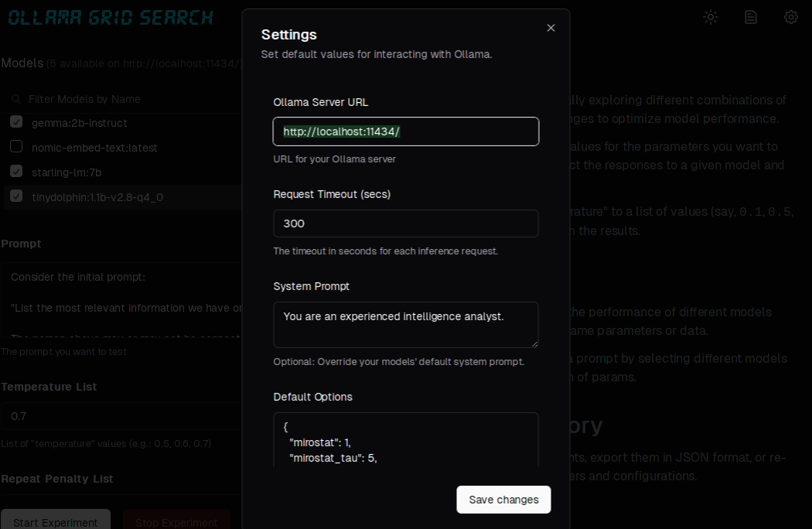Screen dimensions: 812x529
Task: Click the Prompt textarea behind the dialog
Action: click(x=121, y=301)
